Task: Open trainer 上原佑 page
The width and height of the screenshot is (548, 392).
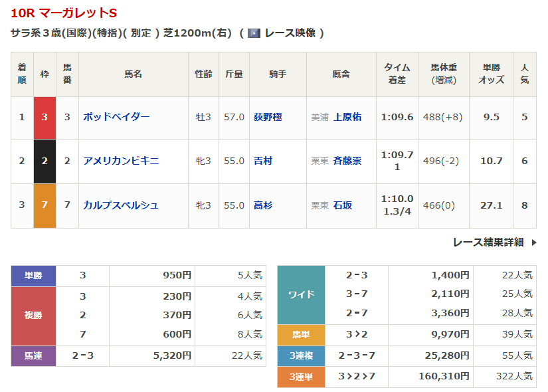Action: (x=347, y=117)
